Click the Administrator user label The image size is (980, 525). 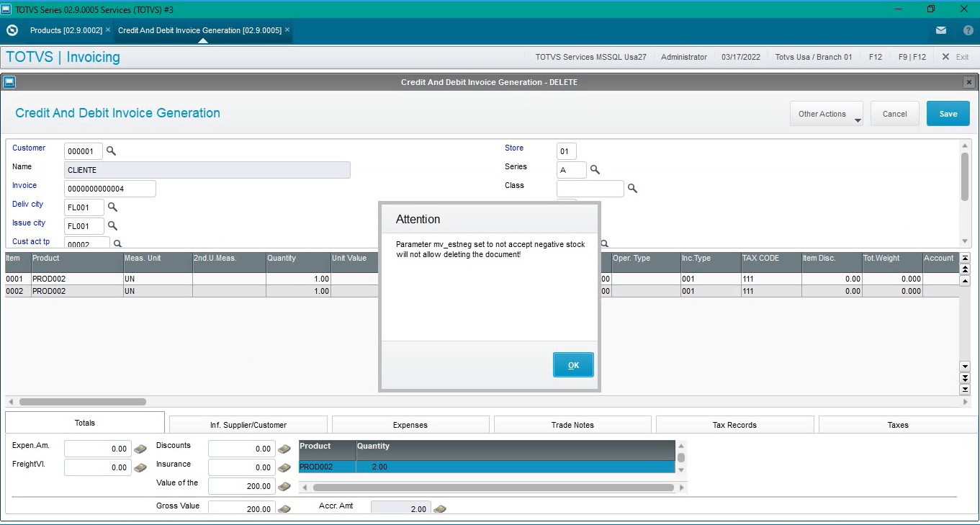coord(684,57)
